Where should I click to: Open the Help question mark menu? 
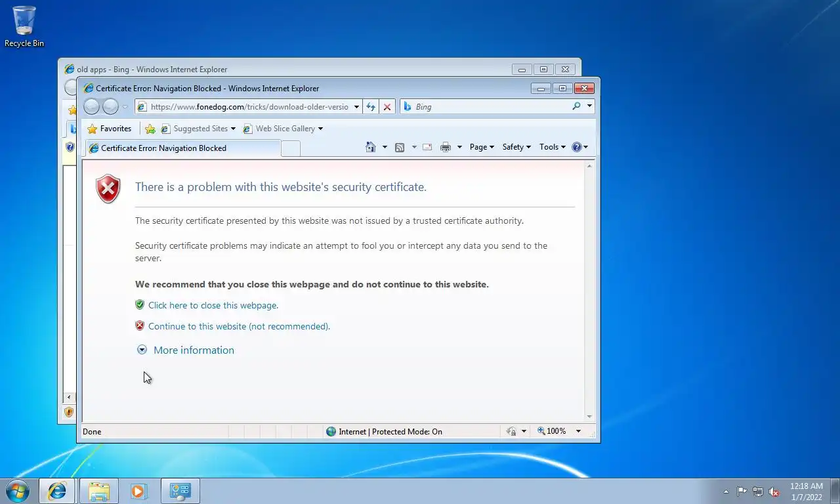pos(579,147)
